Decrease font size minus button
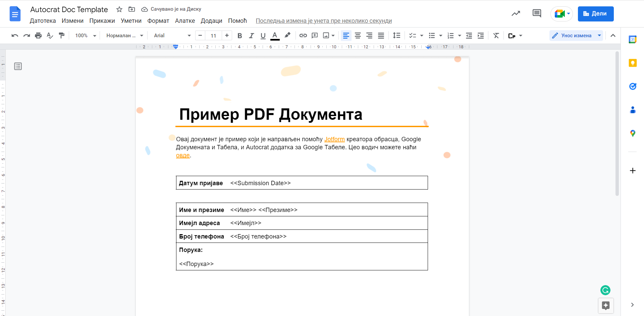 200,36
